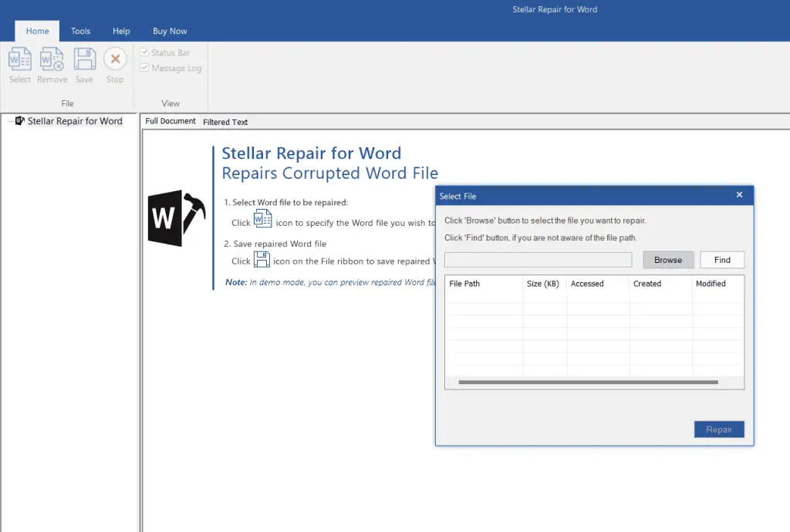This screenshot has width=790, height=532.
Task: Open the Help tab
Action: click(121, 31)
